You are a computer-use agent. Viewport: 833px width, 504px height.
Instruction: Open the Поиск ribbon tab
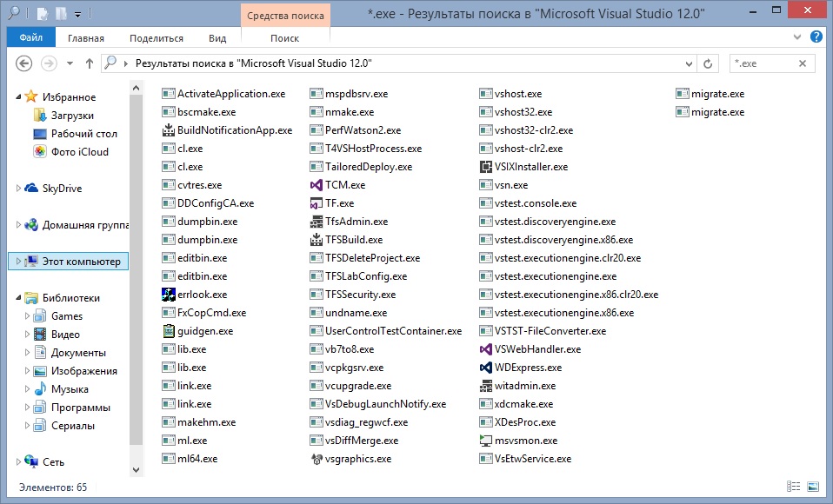pyautogui.click(x=284, y=38)
